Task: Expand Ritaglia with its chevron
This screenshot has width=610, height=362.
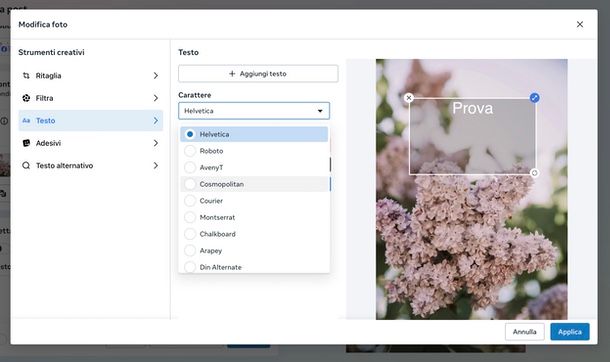Action: pos(156,75)
